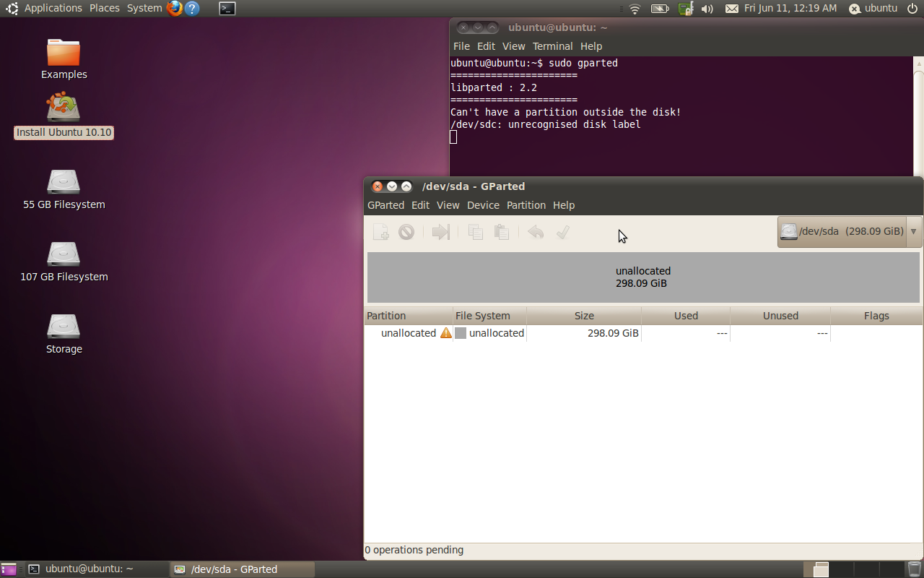Click the power/shutdown icon in top panel
The height and width of the screenshot is (578, 924).
click(x=912, y=9)
